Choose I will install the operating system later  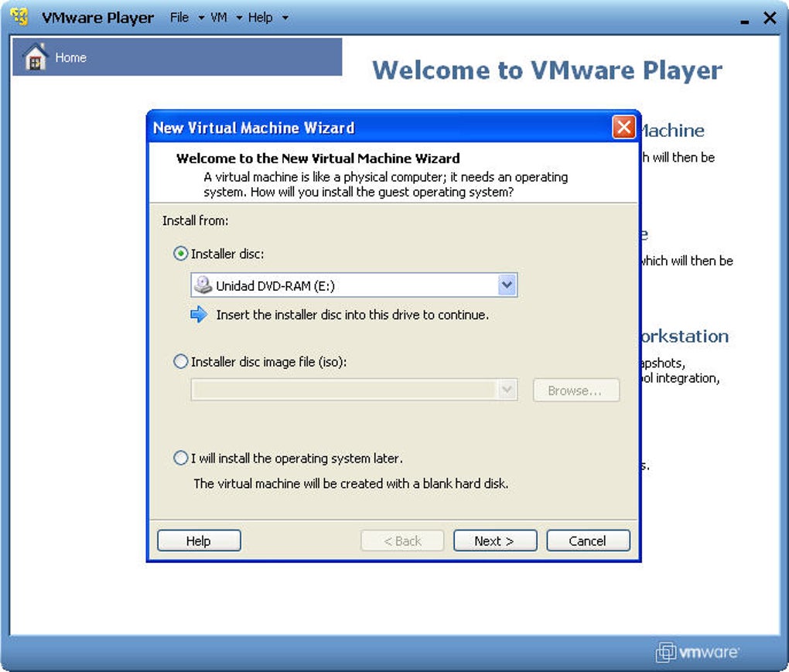181,459
